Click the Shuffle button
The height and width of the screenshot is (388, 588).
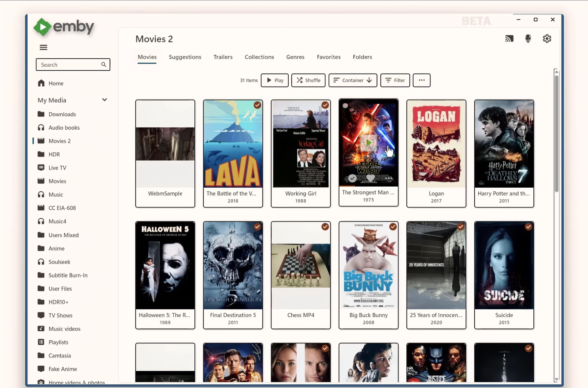pos(308,80)
